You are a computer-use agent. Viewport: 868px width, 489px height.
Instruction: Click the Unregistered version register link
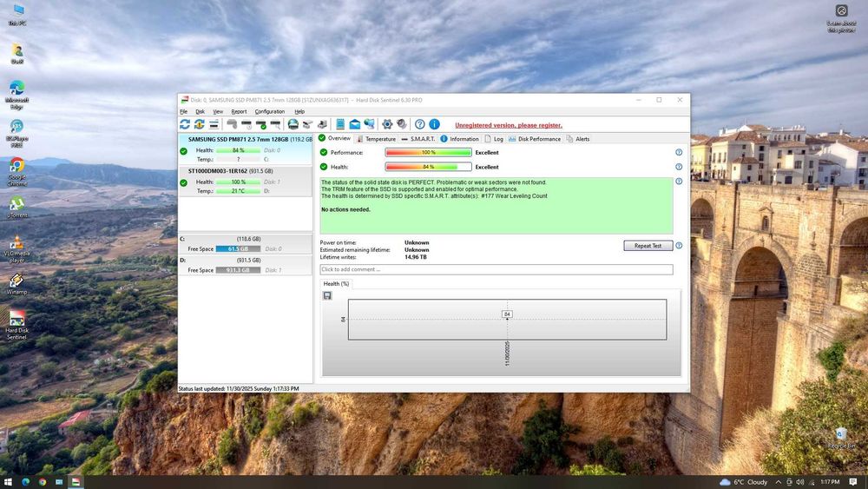click(x=508, y=125)
